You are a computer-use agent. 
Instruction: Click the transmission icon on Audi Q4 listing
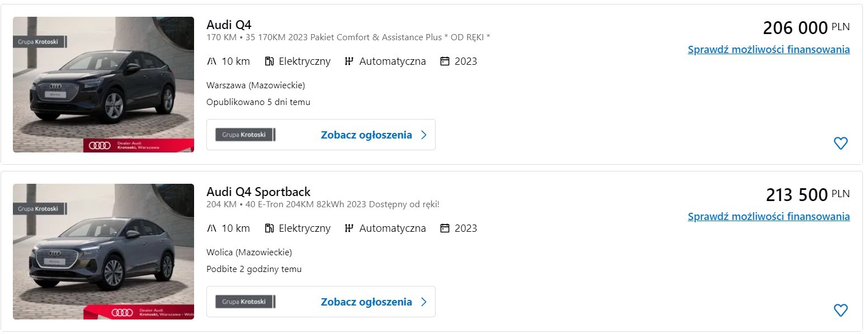pos(349,61)
